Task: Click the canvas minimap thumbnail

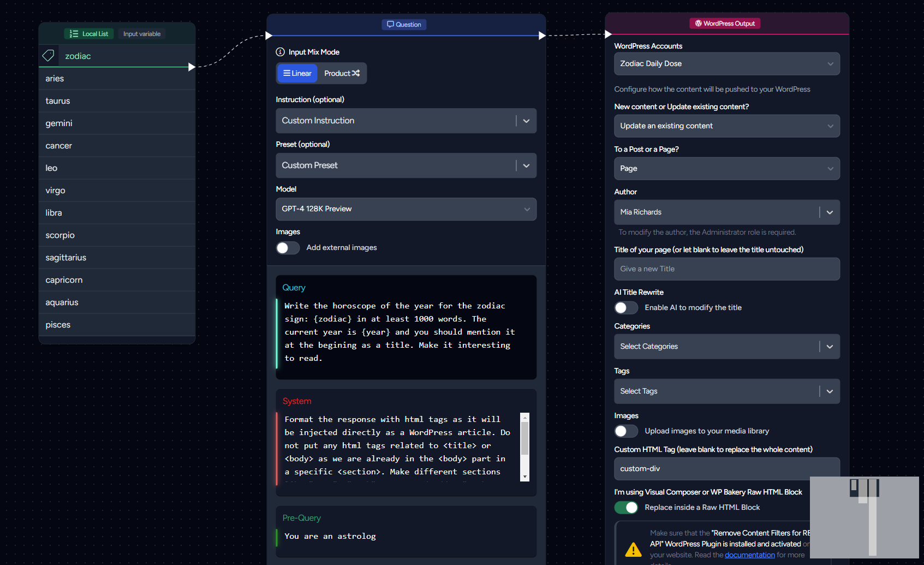Action: [865, 518]
